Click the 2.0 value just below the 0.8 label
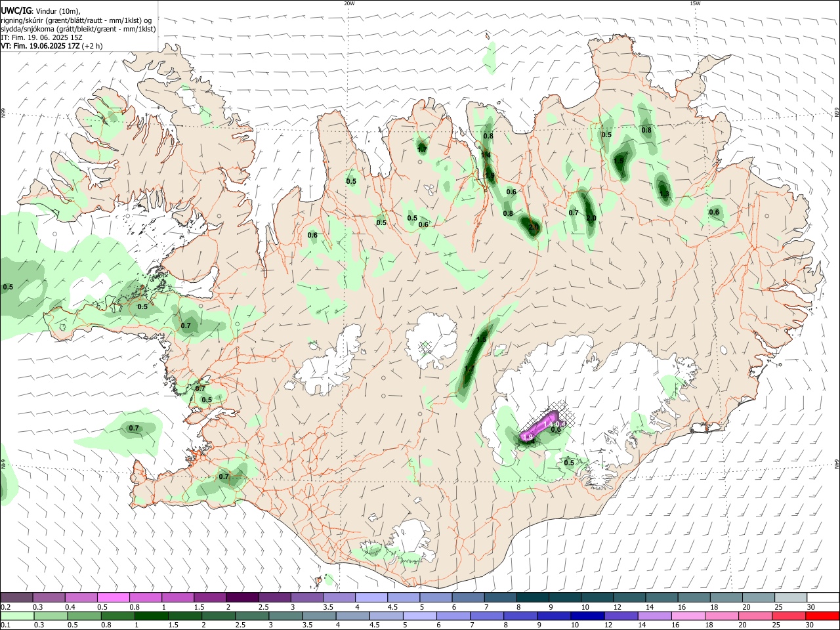The height and width of the screenshot is (630, 840). (x=534, y=227)
